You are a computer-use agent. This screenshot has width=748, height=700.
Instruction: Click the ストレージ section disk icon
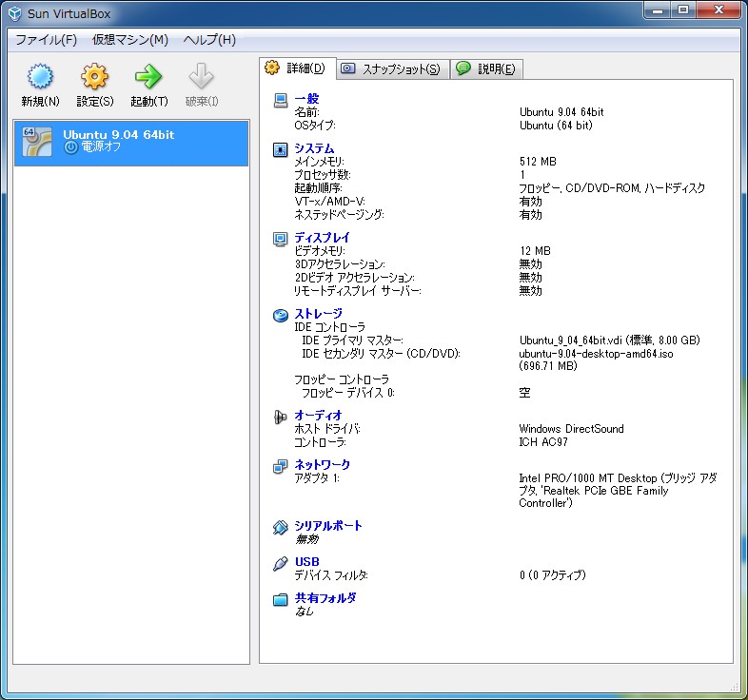click(x=281, y=315)
